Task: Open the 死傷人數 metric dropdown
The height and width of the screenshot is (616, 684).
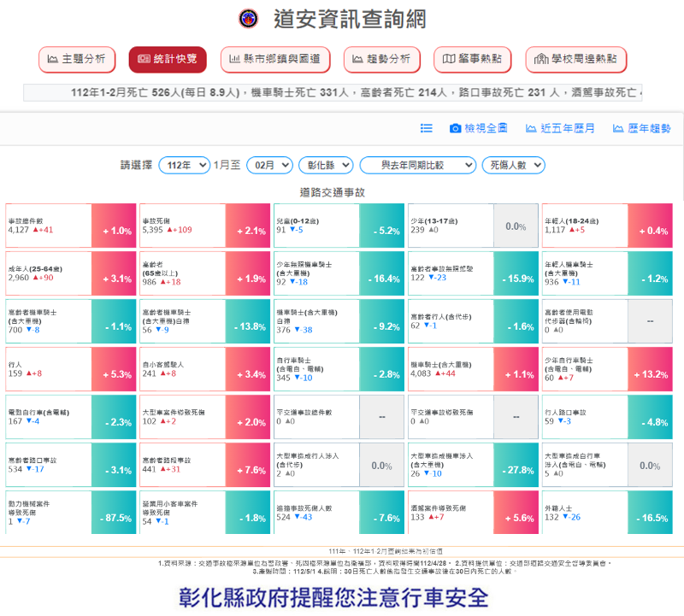Action: coord(516,165)
